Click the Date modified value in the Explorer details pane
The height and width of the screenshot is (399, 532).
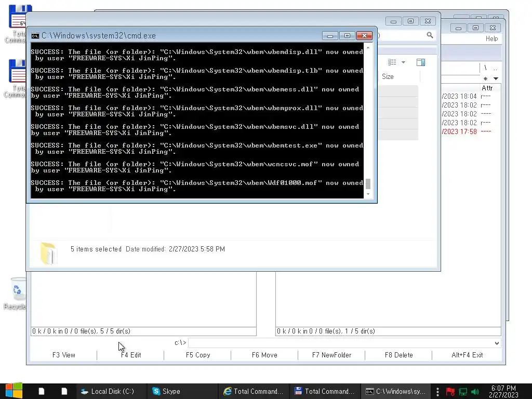(x=197, y=249)
